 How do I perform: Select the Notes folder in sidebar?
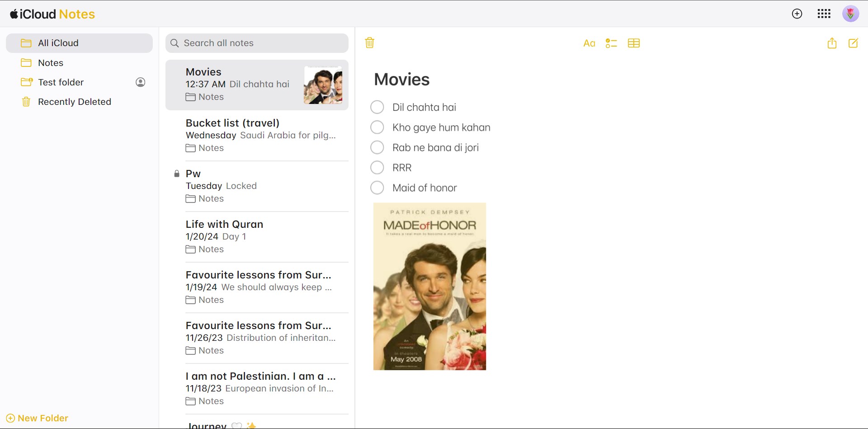(51, 63)
